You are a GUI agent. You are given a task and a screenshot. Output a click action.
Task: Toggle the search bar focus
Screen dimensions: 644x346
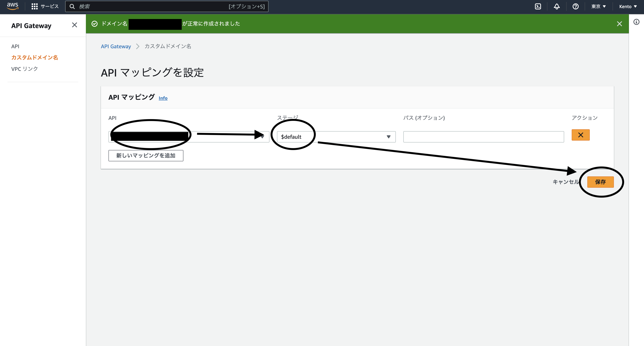tap(167, 6)
